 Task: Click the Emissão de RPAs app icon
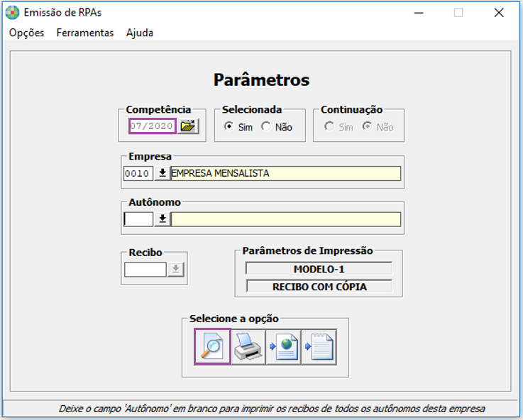tap(13, 13)
